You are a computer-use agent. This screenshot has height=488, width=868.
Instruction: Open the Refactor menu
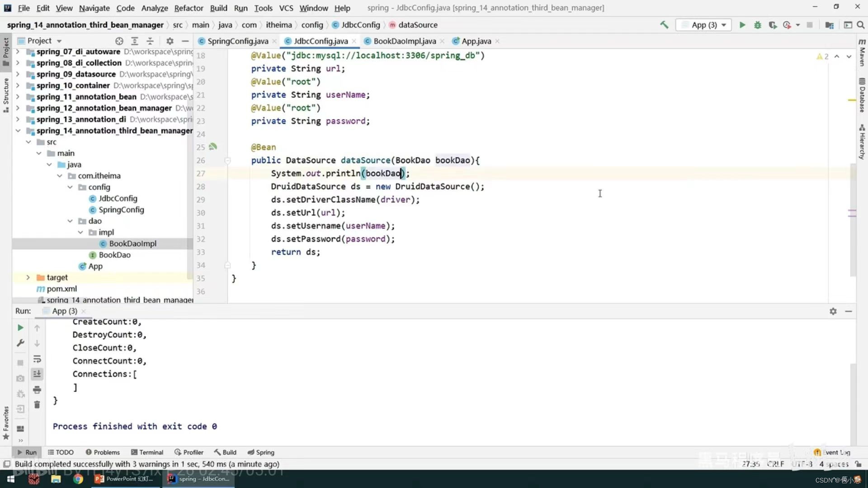189,8
